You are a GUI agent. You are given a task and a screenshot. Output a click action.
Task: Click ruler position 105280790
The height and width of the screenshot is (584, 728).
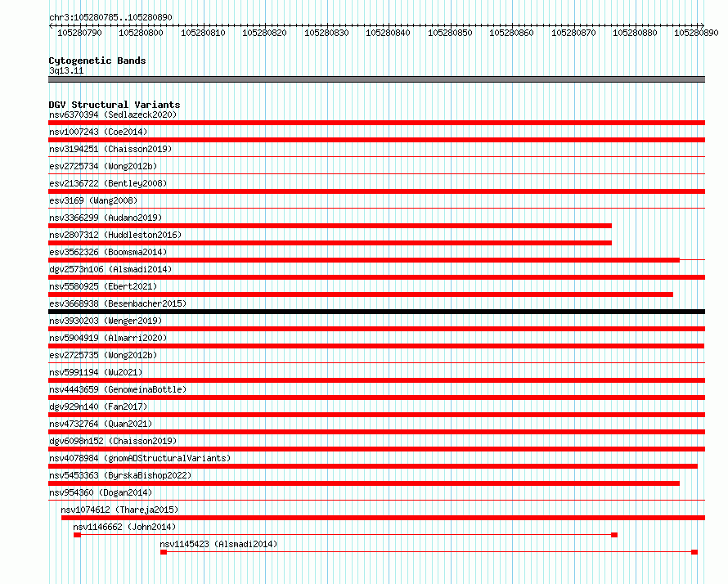[x=79, y=33]
